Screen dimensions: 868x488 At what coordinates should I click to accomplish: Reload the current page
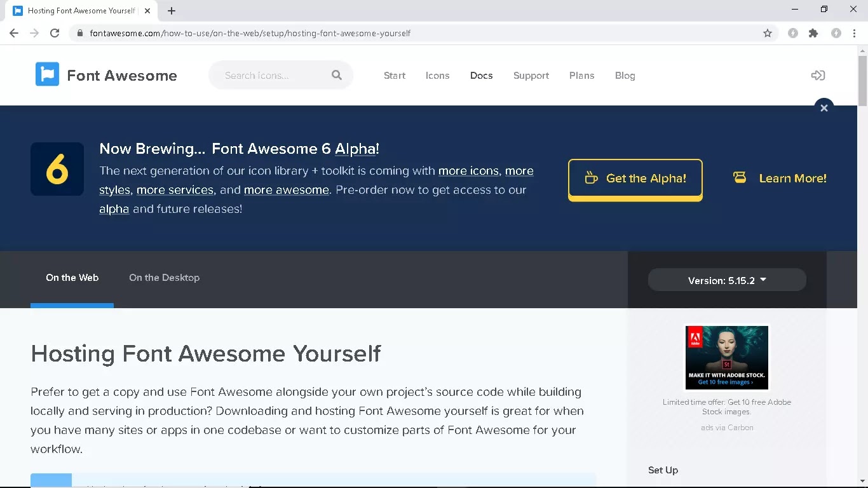point(55,33)
